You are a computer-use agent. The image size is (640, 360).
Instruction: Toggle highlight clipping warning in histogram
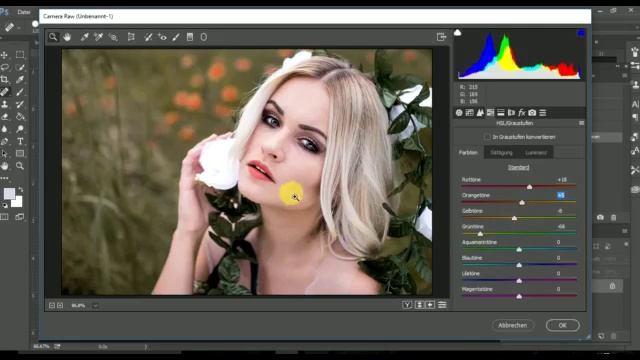(581, 33)
